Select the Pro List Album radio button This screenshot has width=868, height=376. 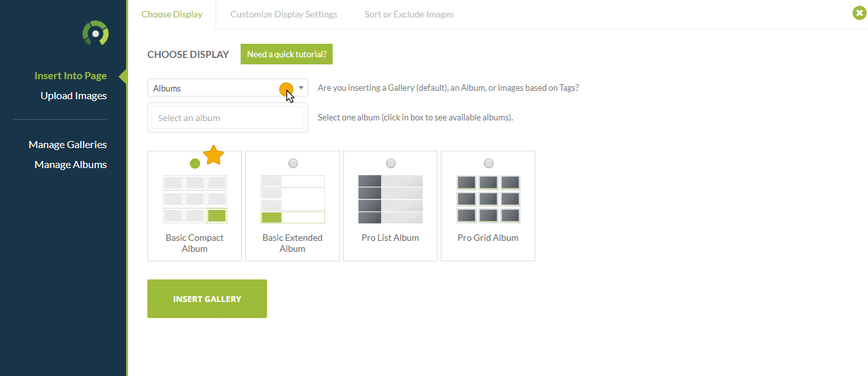click(391, 164)
